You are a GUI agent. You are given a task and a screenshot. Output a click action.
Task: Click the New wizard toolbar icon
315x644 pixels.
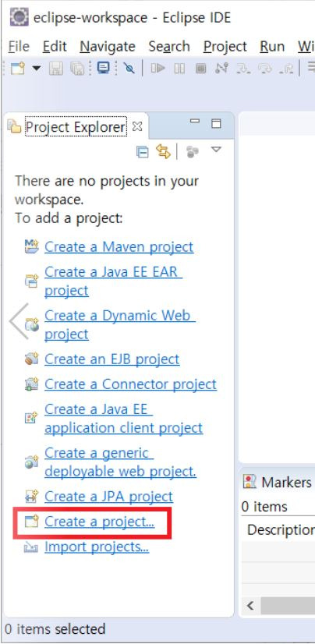coord(18,68)
